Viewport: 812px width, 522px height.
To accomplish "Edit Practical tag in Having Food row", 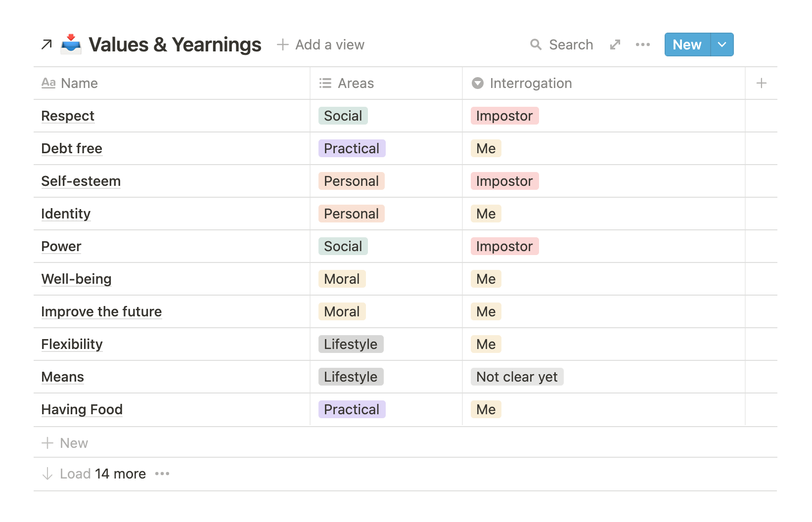I will (352, 409).
